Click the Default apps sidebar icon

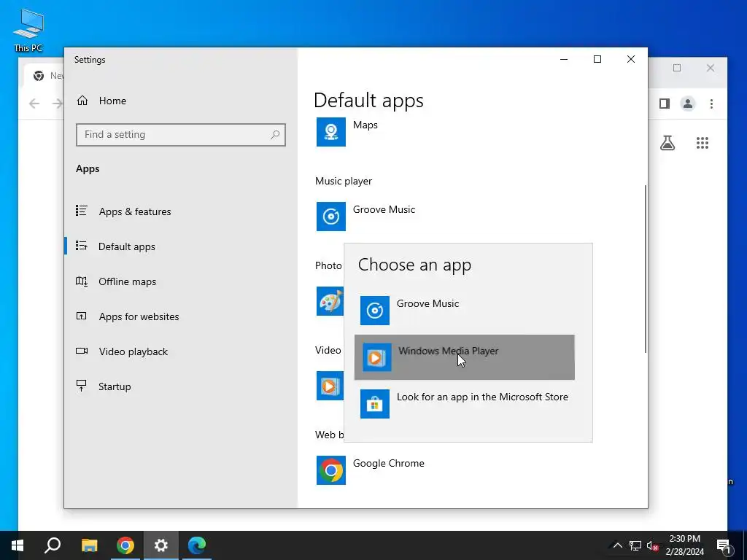(x=82, y=246)
